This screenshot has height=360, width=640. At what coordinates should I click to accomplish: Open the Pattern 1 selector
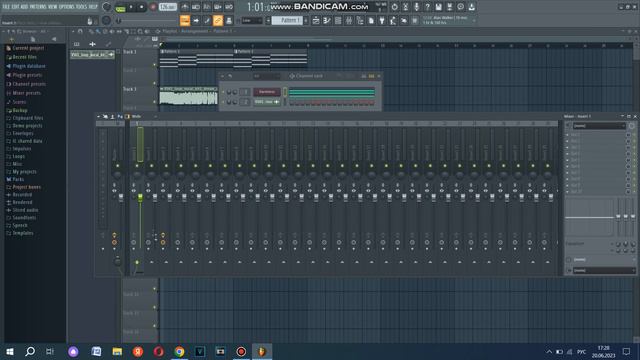(x=287, y=20)
